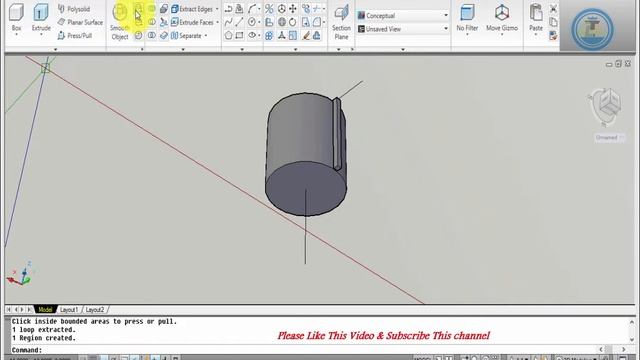
Task: Click "1 Region created." command text
Action: click(44, 338)
